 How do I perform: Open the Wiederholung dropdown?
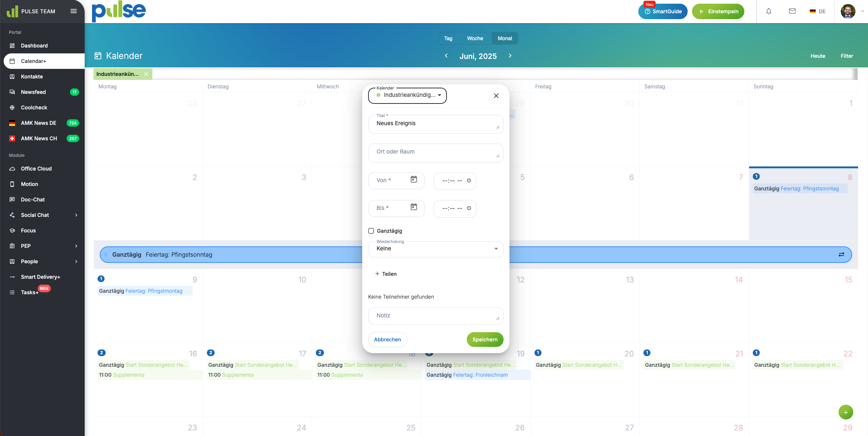click(435, 249)
